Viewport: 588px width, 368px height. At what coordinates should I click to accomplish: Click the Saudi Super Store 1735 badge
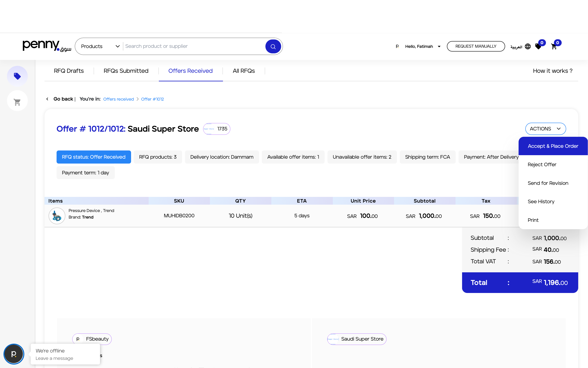(216, 129)
